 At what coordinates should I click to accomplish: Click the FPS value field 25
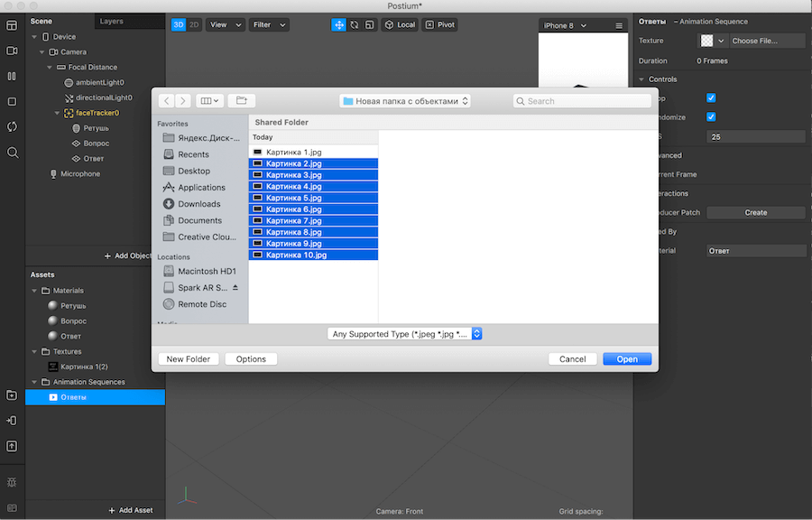(x=756, y=136)
